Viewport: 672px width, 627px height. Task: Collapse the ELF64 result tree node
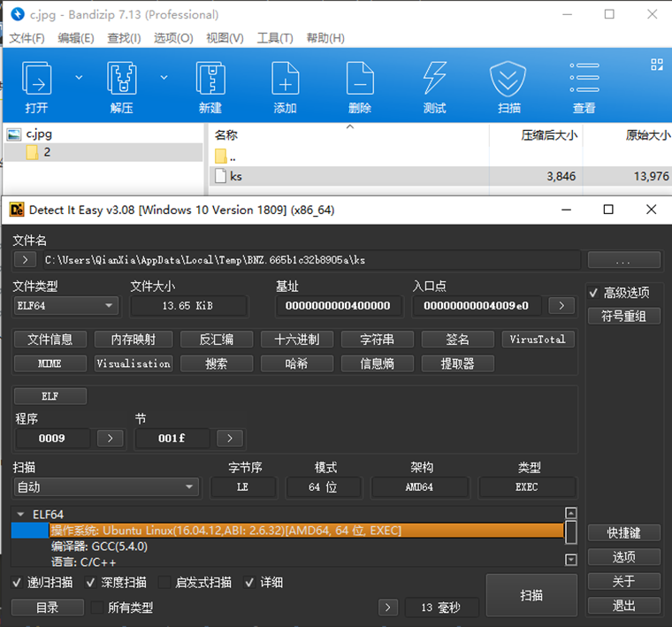[x=20, y=515]
